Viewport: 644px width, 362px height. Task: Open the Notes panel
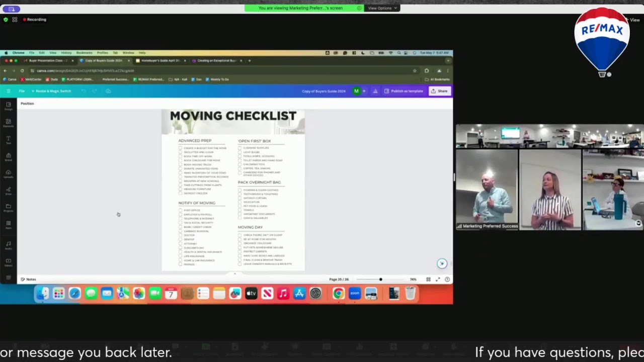click(28, 279)
